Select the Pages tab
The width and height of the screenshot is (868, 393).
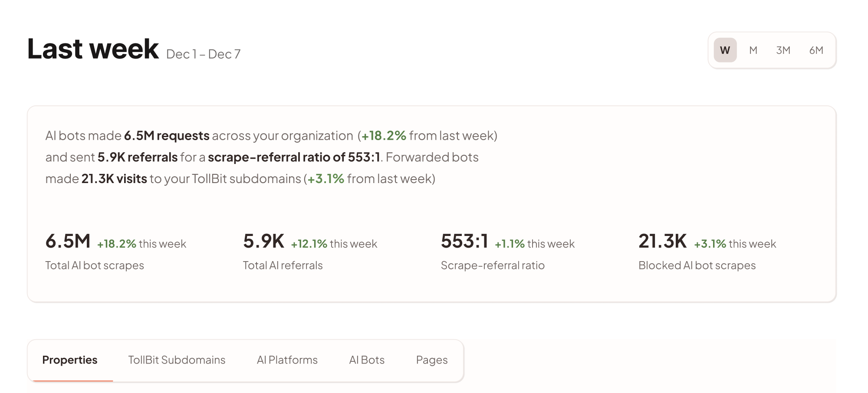coord(432,360)
